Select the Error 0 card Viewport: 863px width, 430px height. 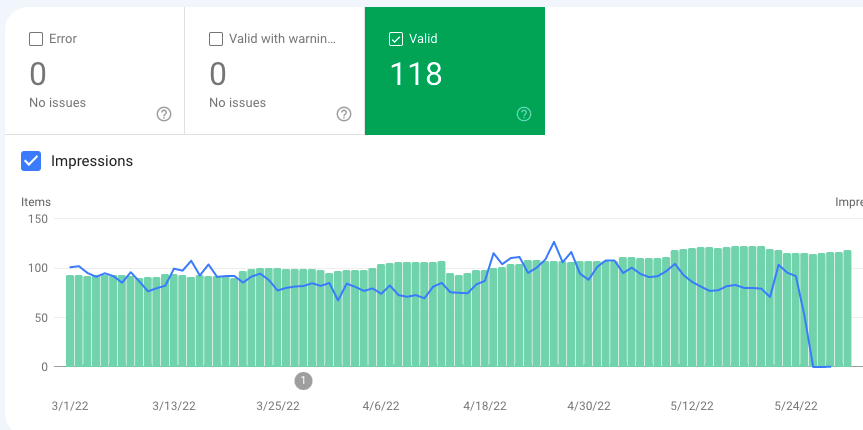click(95, 70)
